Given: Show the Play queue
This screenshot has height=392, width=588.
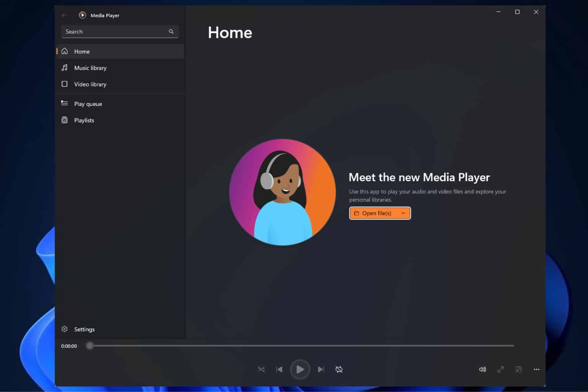Looking at the screenshot, I should pyautogui.click(x=120, y=104).
